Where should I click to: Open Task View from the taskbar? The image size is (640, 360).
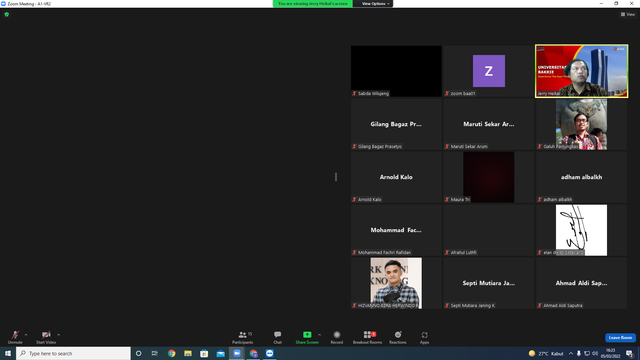coord(155,353)
